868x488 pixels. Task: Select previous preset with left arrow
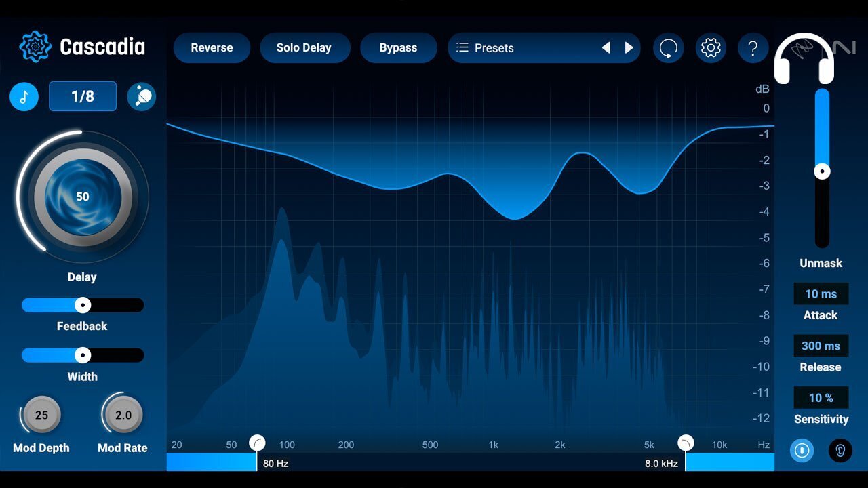point(606,47)
